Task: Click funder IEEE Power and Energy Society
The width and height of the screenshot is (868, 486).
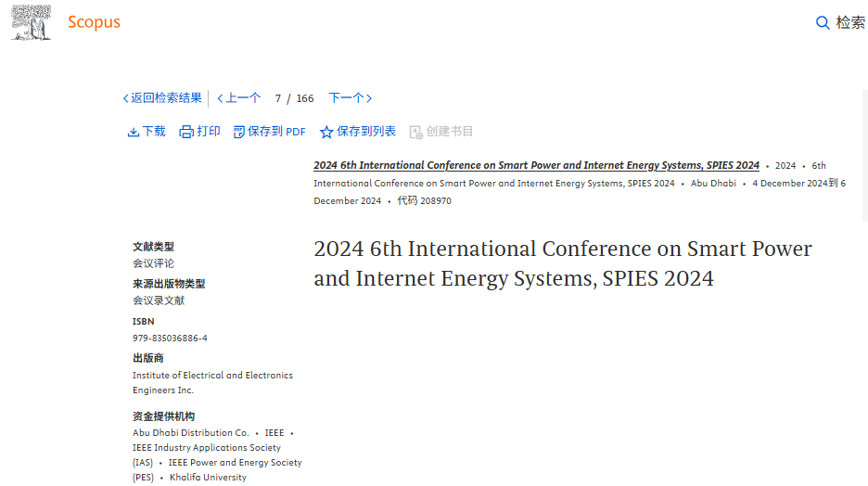Action: 235,463
